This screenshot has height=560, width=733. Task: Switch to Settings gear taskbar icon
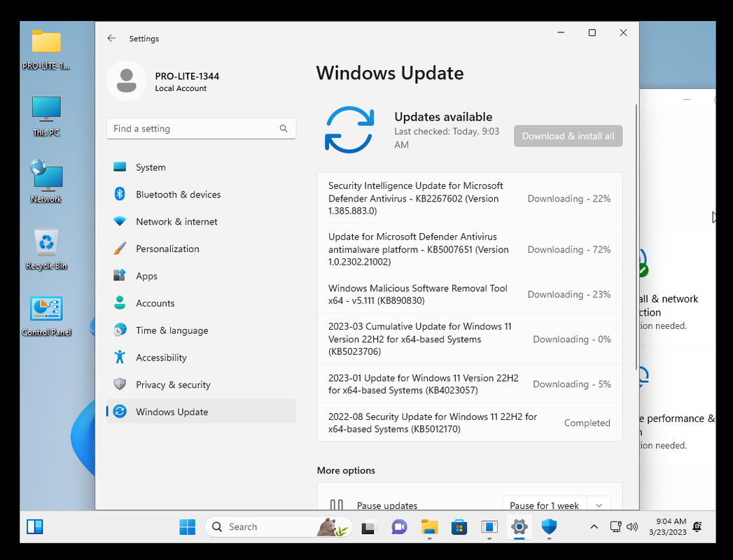(x=519, y=527)
